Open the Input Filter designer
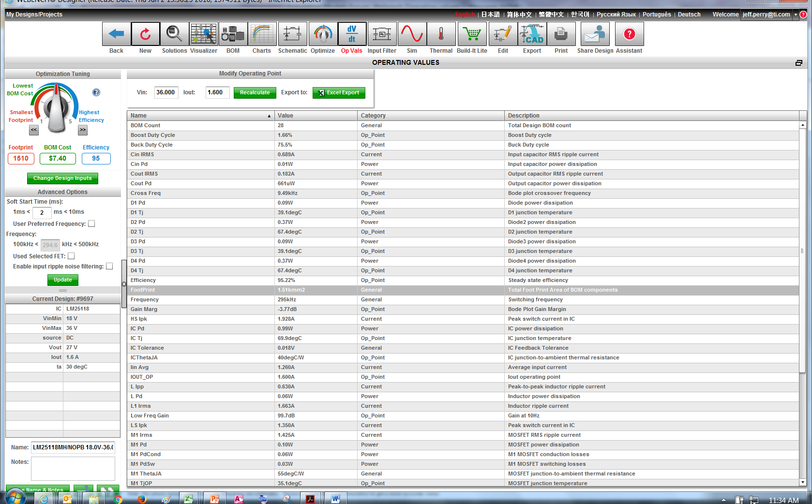Viewport: 812px width, 504px height. (x=382, y=34)
